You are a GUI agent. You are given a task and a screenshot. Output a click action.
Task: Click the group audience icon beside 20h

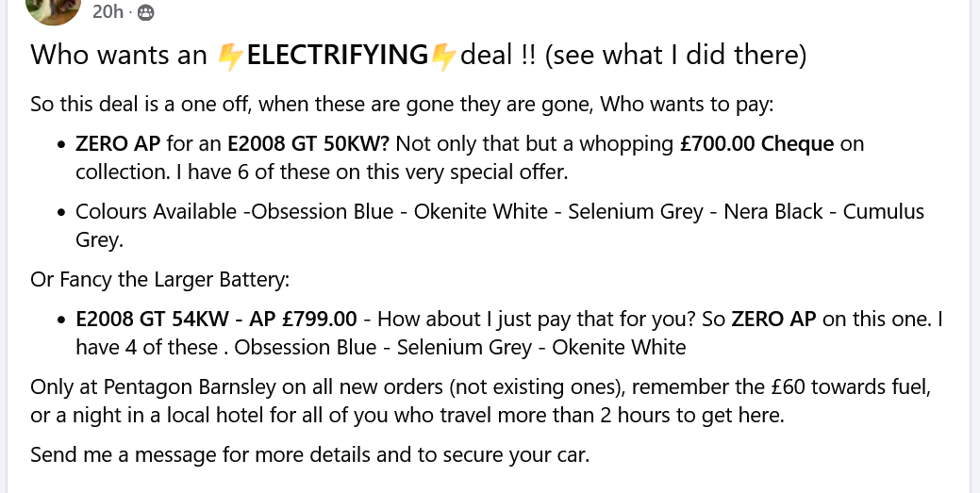click(145, 12)
